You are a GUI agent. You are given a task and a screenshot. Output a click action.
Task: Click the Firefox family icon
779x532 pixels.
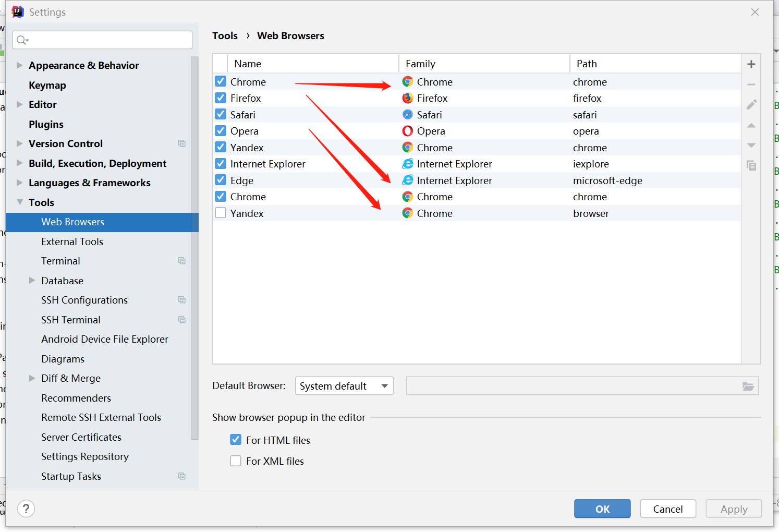pyautogui.click(x=408, y=98)
